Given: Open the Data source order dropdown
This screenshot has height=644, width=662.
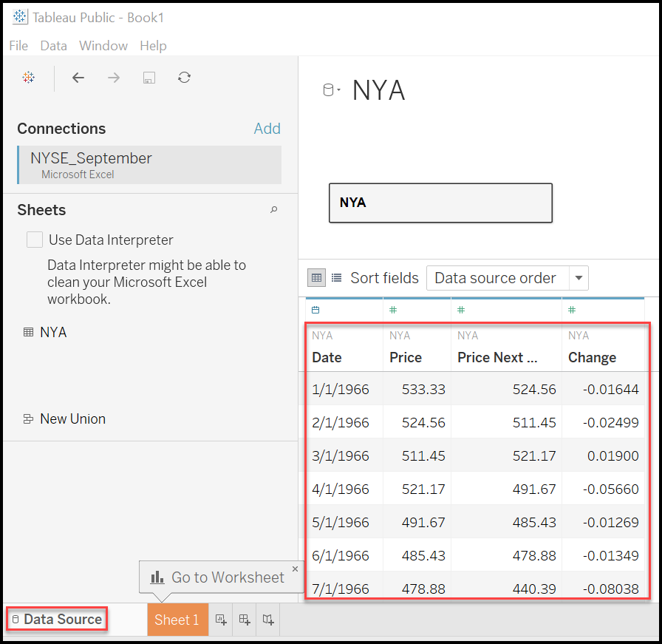Looking at the screenshot, I should point(579,278).
